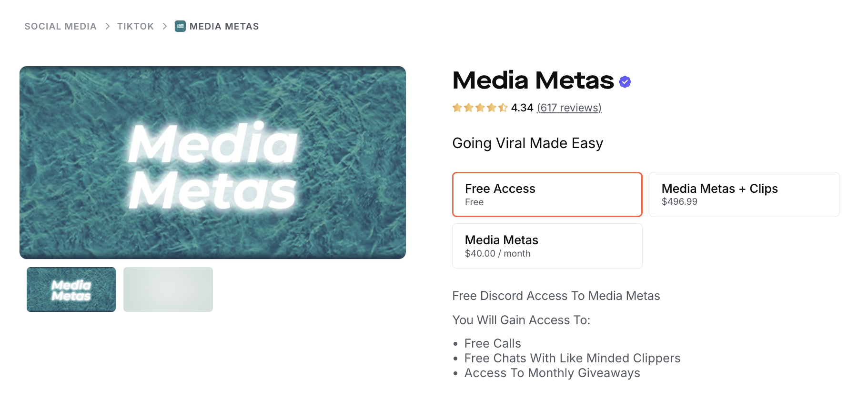The image size is (868, 399).
Task: Click the main Media Metas banner image
Action: point(212,162)
